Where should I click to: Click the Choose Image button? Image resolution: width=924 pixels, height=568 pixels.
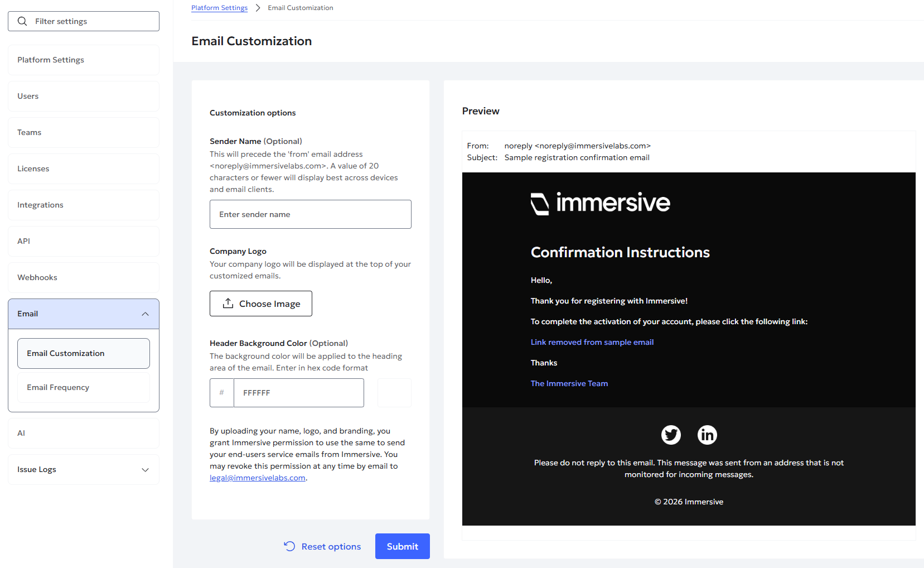tap(261, 304)
